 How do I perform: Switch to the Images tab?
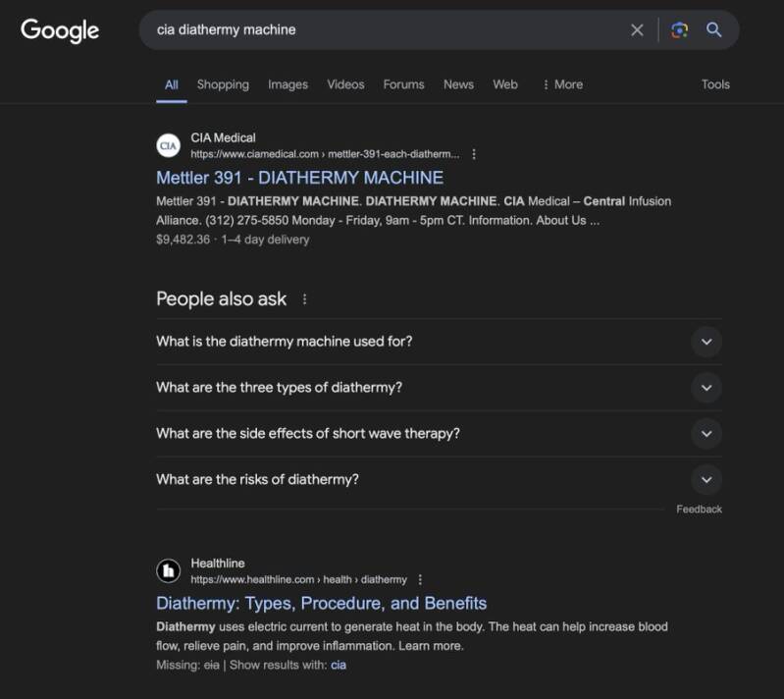coord(287,84)
